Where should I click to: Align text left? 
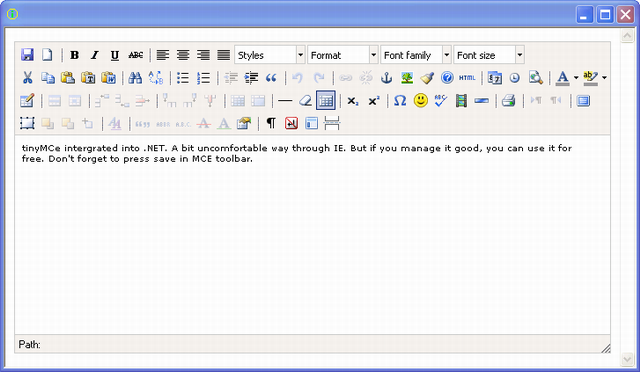point(163,55)
